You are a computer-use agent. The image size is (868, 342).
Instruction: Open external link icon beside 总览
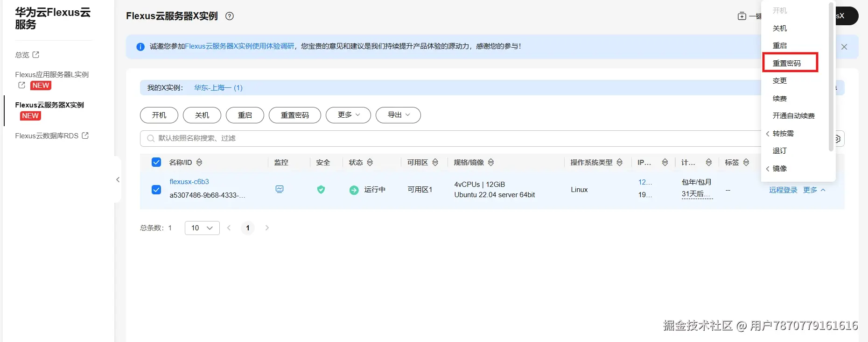tap(35, 55)
